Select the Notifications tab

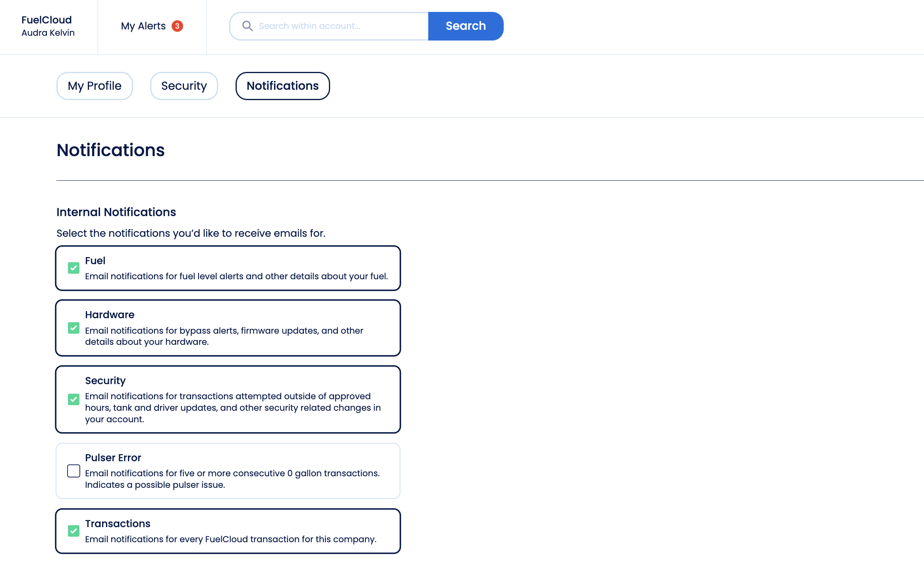[282, 86]
